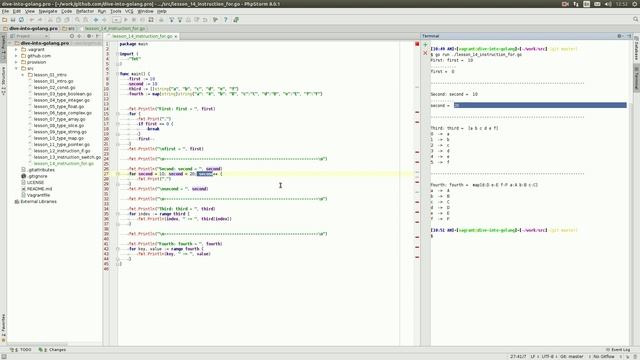Screen dimensions: 640x360
Task: Expand the .vagrant folder
Action: [16, 49]
